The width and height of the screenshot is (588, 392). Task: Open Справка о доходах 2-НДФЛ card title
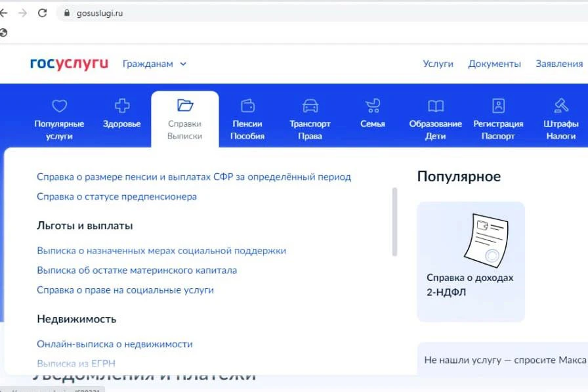coord(470,285)
